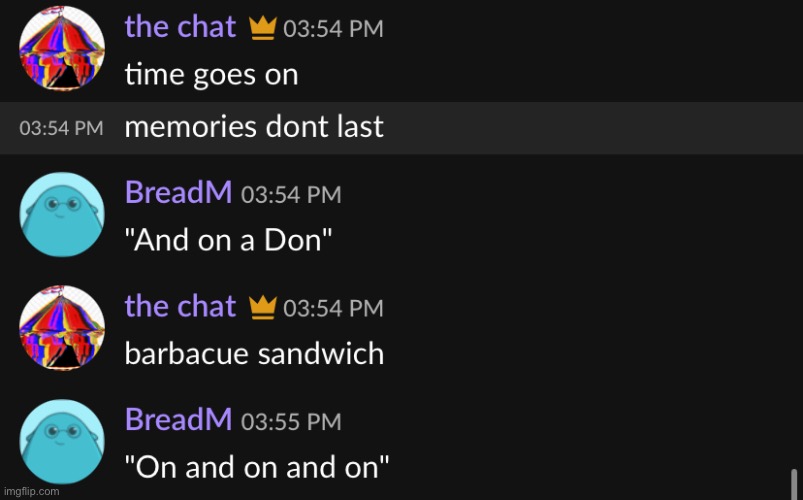
Task: Select the "On and on and on" message
Action: tap(257, 466)
